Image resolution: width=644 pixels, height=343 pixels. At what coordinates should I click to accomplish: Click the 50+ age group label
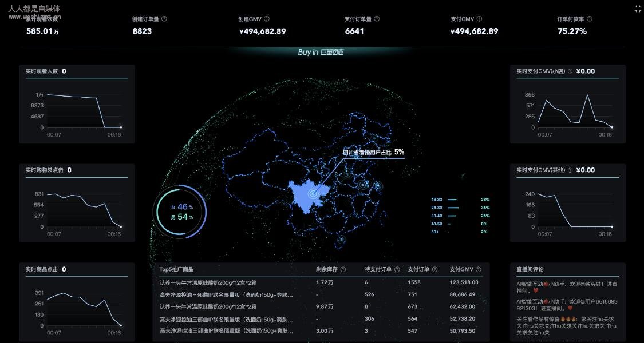(x=435, y=232)
